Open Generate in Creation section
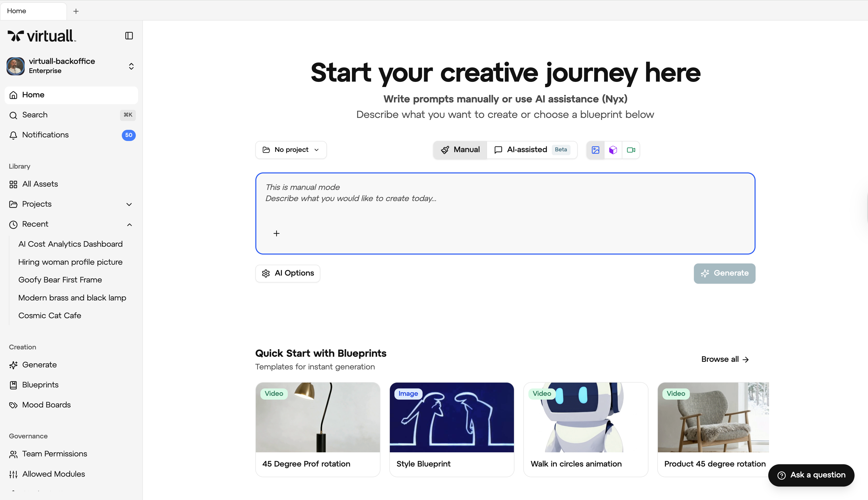Image resolution: width=868 pixels, height=500 pixels. [x=71, y=365]
